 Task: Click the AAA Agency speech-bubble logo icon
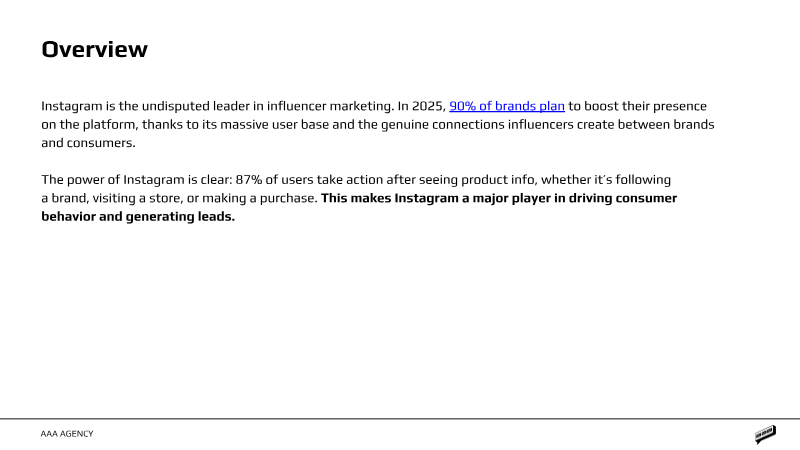[x=765, y=434]
